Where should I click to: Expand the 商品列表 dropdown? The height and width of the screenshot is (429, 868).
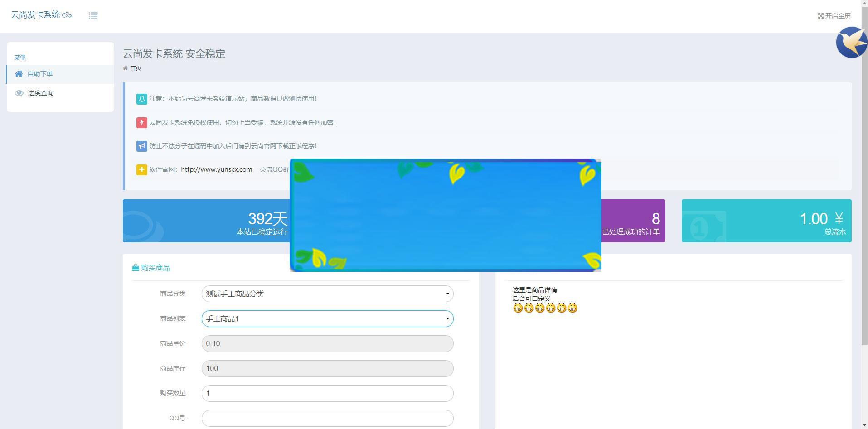pos(327,319)
